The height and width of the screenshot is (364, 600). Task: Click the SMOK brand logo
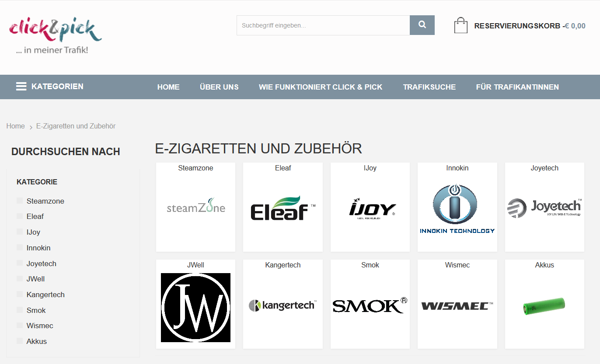click(x=370, y=305)
